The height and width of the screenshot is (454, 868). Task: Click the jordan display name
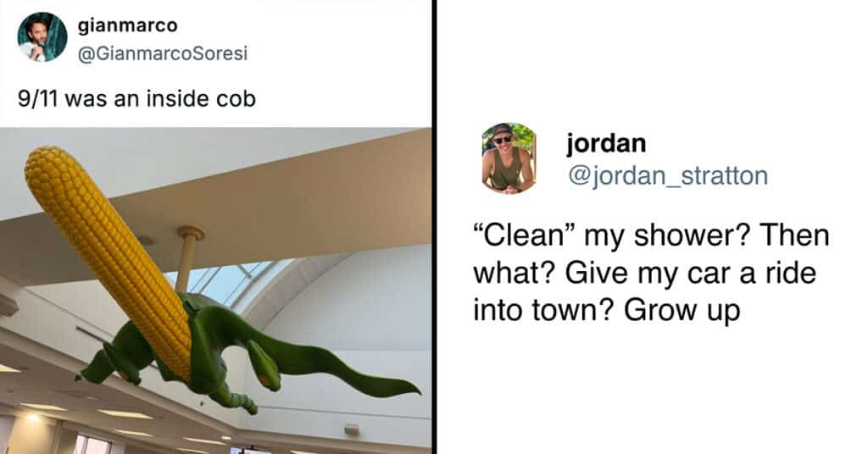click(x=606, y=143)
